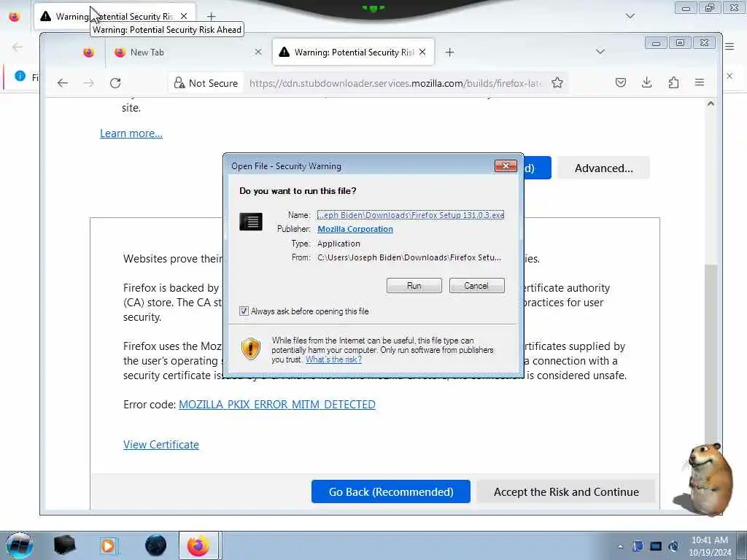
Task: Click Go Back (Recommended) at page bottom
Action: coord(391,491)
